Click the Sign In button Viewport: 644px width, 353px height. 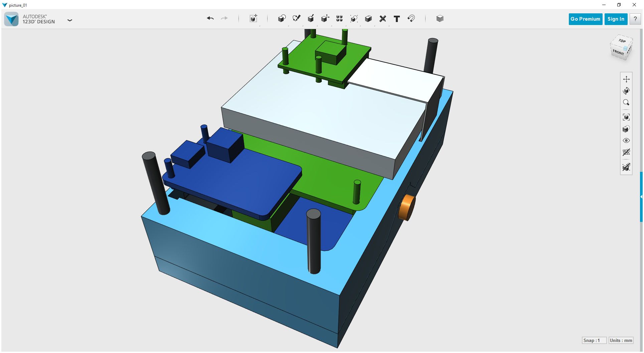pos(616,19)
